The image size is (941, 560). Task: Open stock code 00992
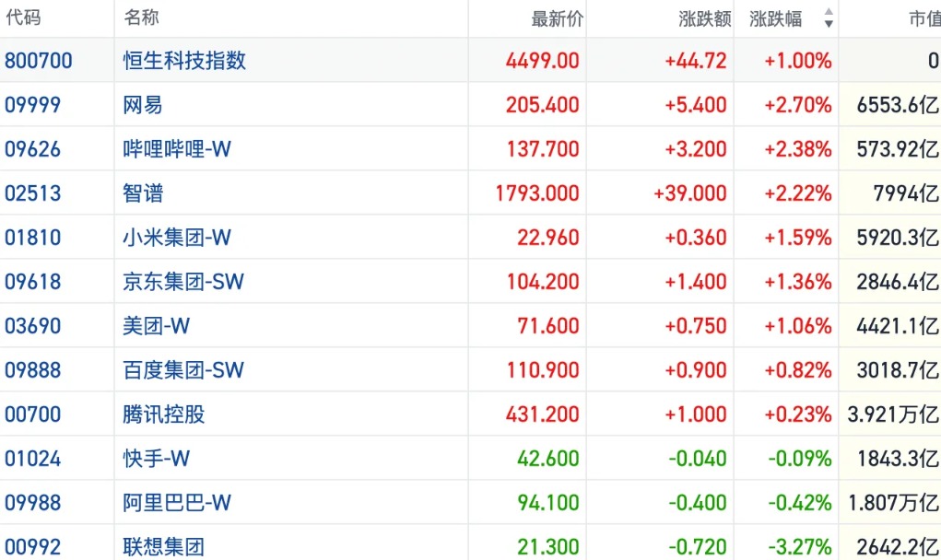pyautogui.click(x=33, y=547)
